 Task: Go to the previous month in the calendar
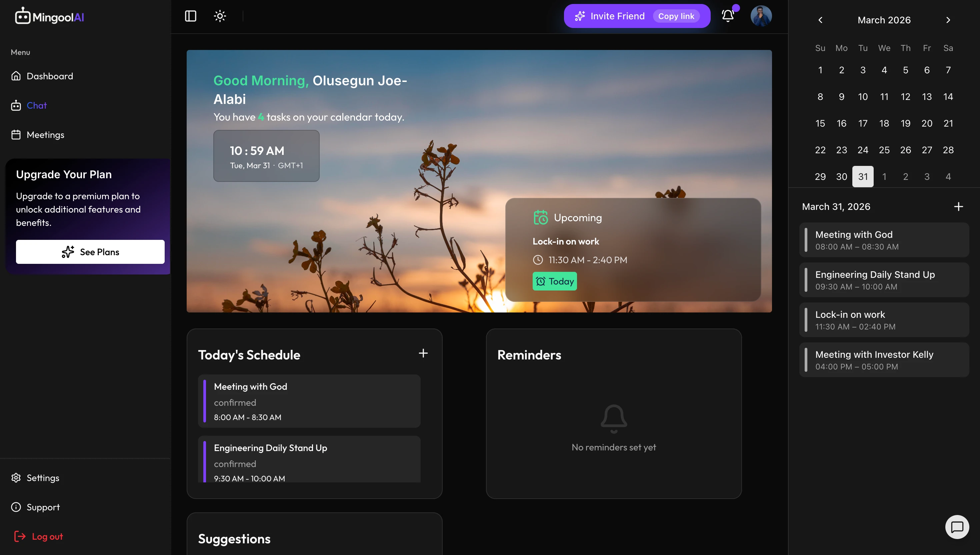820,20
